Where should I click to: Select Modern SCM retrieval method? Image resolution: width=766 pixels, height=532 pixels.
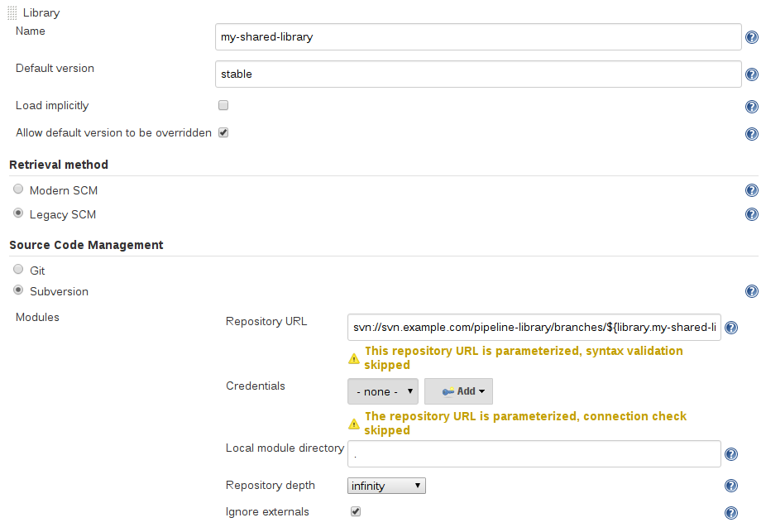(x=19, y=189)
